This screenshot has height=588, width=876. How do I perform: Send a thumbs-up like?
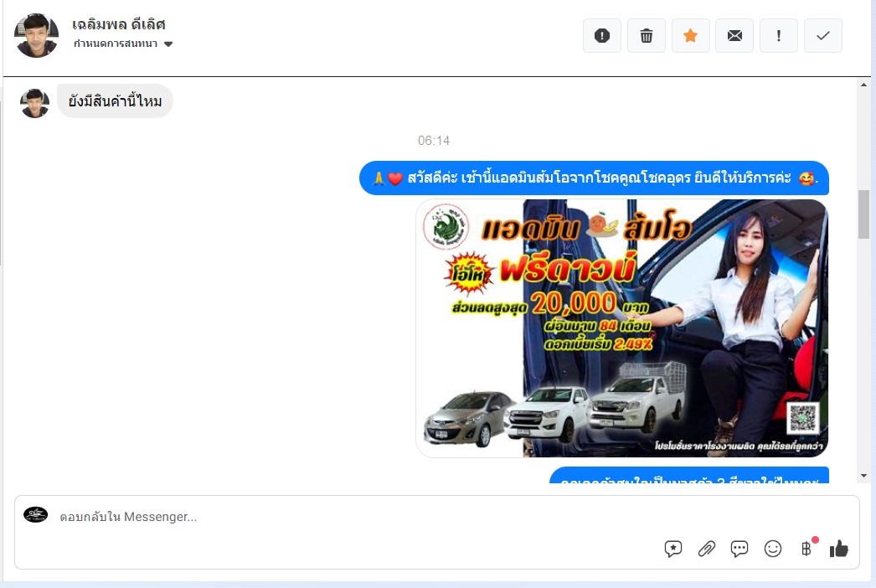pos(838,549)
